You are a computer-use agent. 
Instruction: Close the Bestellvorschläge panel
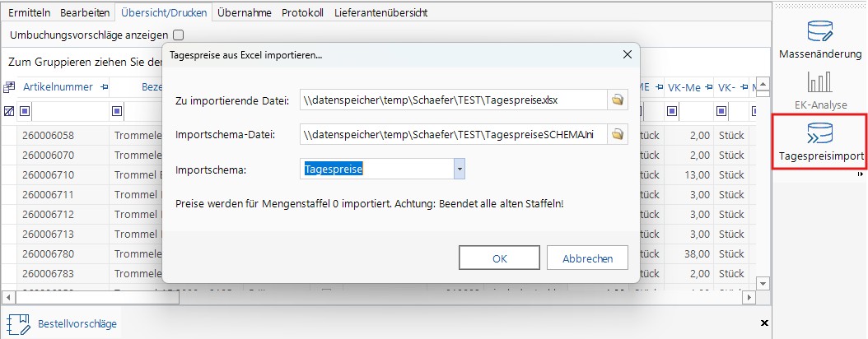tap(764, 323)
